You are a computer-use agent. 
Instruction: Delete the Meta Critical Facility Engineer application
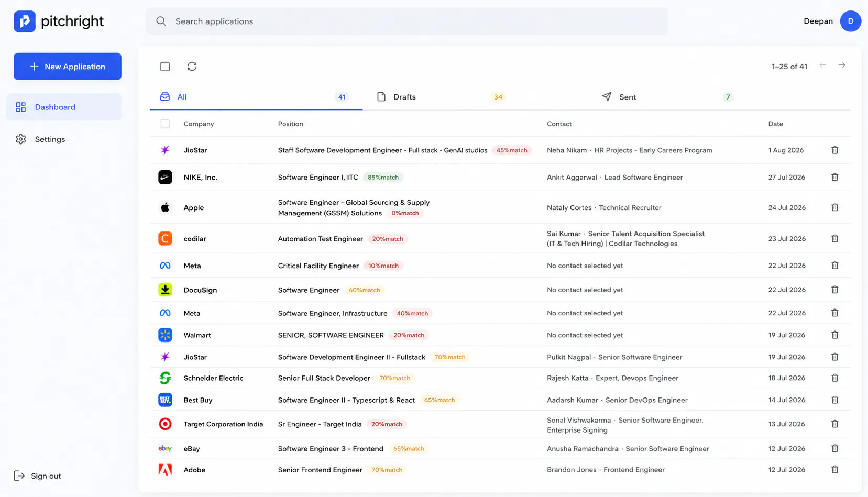pos(835,266)
